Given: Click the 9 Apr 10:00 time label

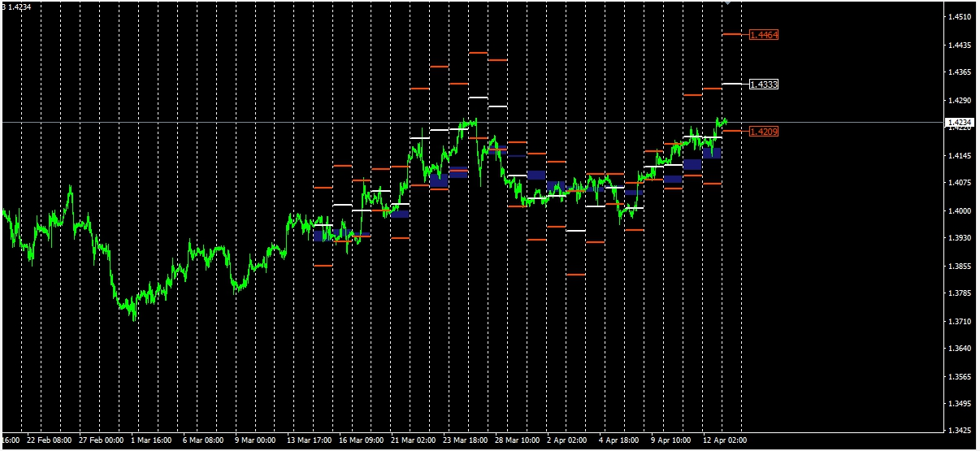Looking at the screenshot, I should pyautogui.click(x=671, y=440).
